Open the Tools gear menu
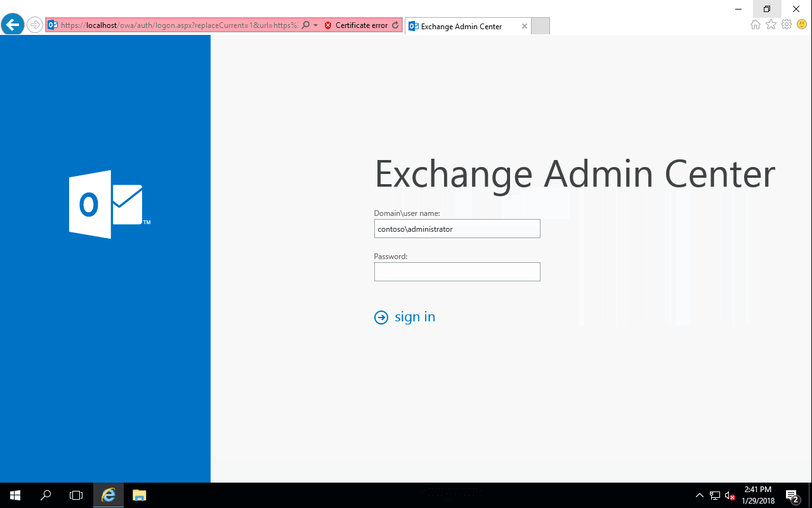The width and height of the screenshot is (812, 508). (x=787, y=25)
